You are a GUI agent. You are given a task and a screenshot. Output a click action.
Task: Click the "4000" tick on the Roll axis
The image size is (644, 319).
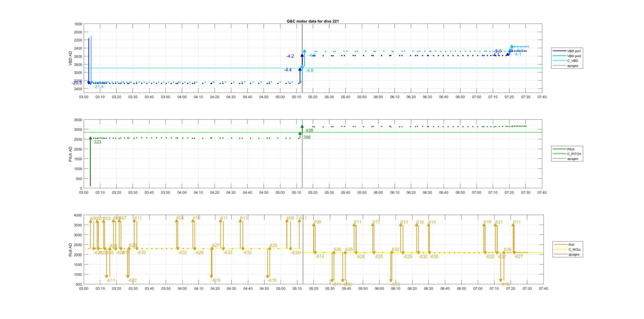point(78,215)
